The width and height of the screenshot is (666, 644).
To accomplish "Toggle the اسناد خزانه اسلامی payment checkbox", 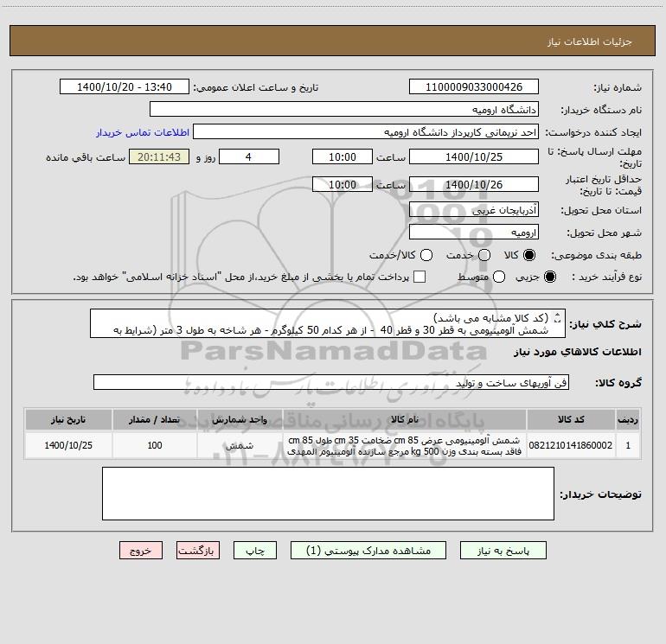I will 419,277.
